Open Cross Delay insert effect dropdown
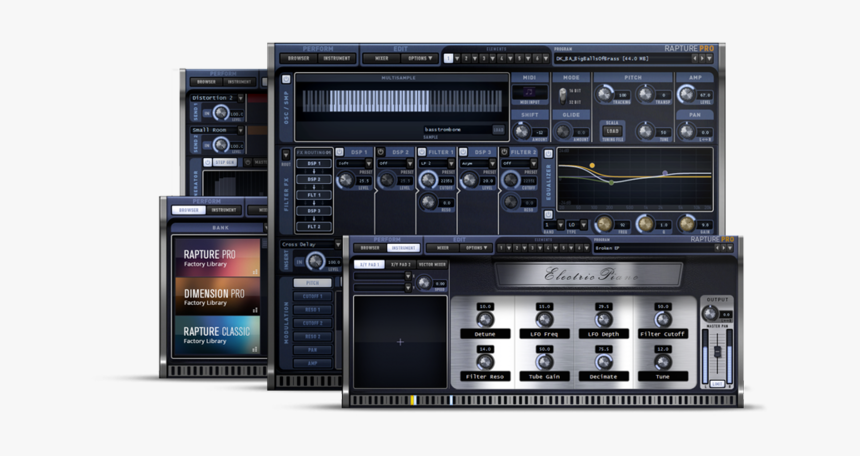860x456 pixels. click(x=338, y=244)
